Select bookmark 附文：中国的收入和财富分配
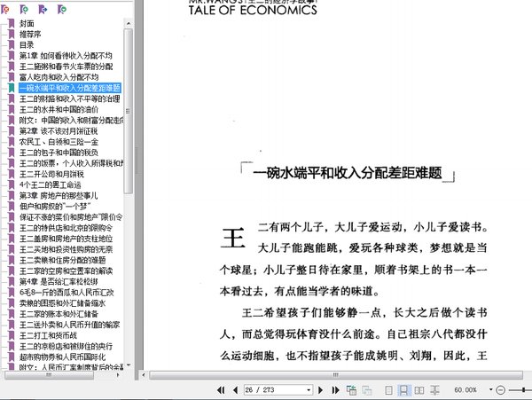Screen dimensions: 532x400 pos(71,121)
